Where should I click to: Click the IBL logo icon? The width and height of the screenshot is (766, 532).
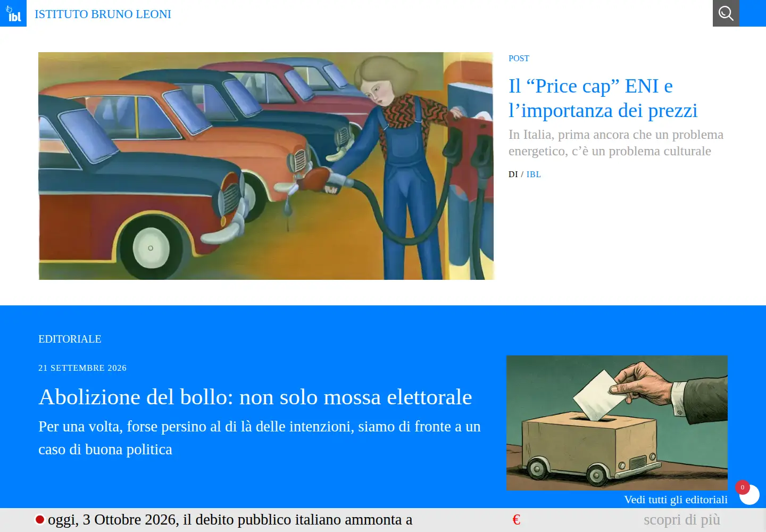pos(13,13)
